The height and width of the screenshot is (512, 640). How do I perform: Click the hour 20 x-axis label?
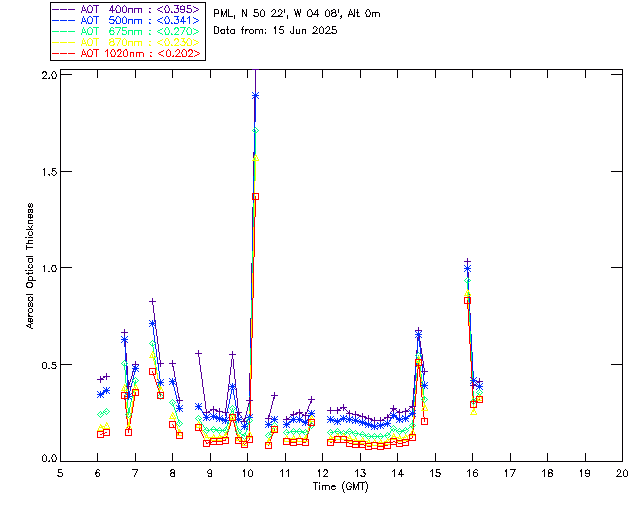click(622, 473)
